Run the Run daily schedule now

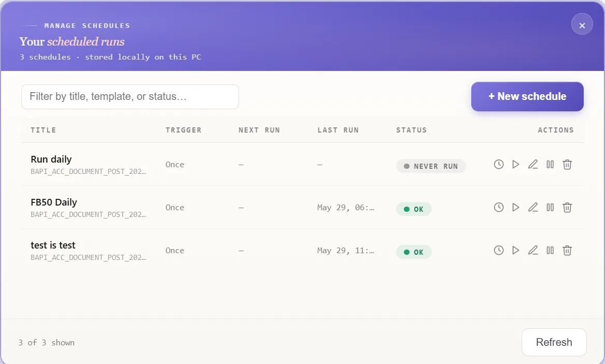coord(515,165)
